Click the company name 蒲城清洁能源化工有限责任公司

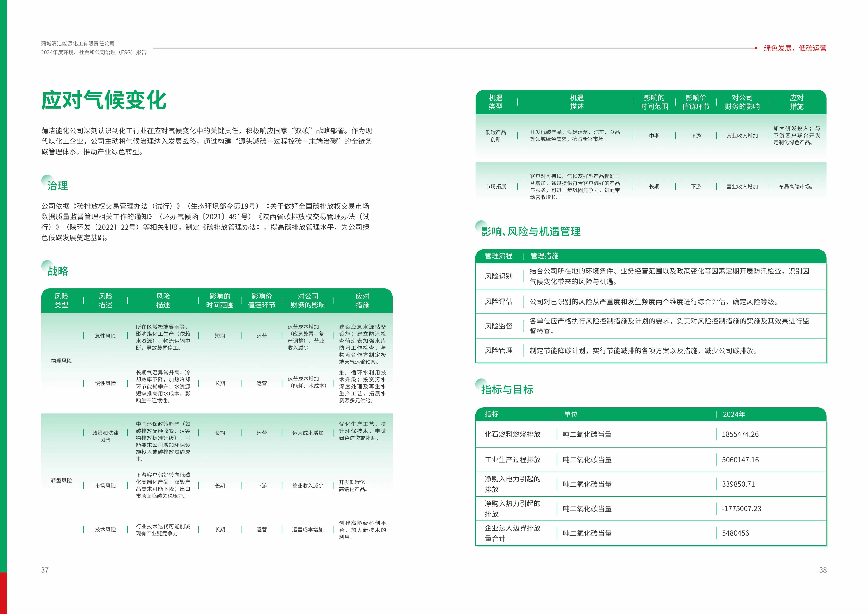pos(78,43)
